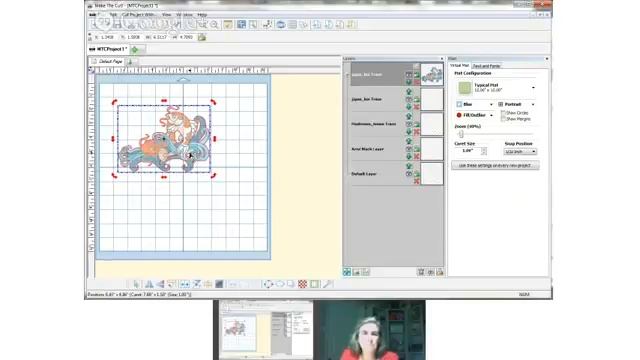This screenshot has width=640, height=360.
Task: Click the X position input field
Action: point(107,37)
